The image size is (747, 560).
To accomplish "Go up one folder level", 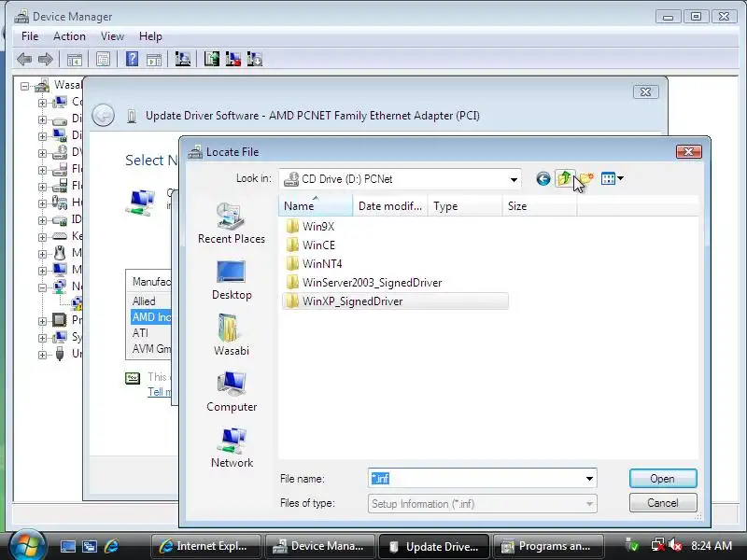I will (x=565, y=178).
